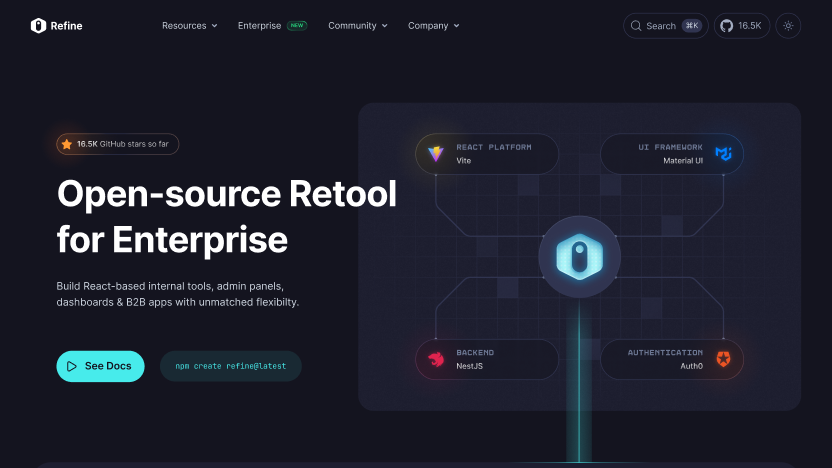Click the Auth0 shield icon

coord(723,359)
